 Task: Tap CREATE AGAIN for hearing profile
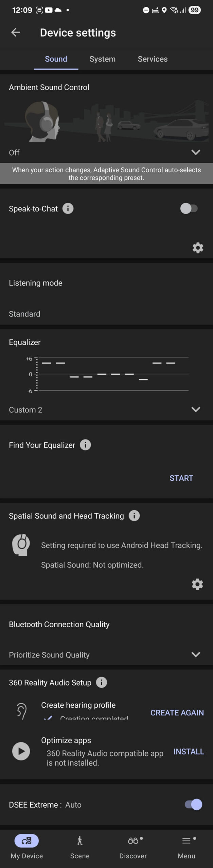[177, 712]
